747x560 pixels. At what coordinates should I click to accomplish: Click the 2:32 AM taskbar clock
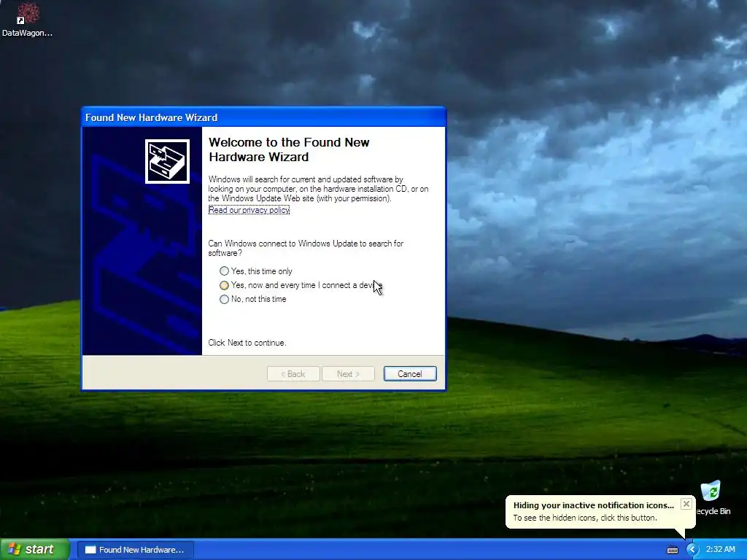pyautogui.click(x=720, y=550)
